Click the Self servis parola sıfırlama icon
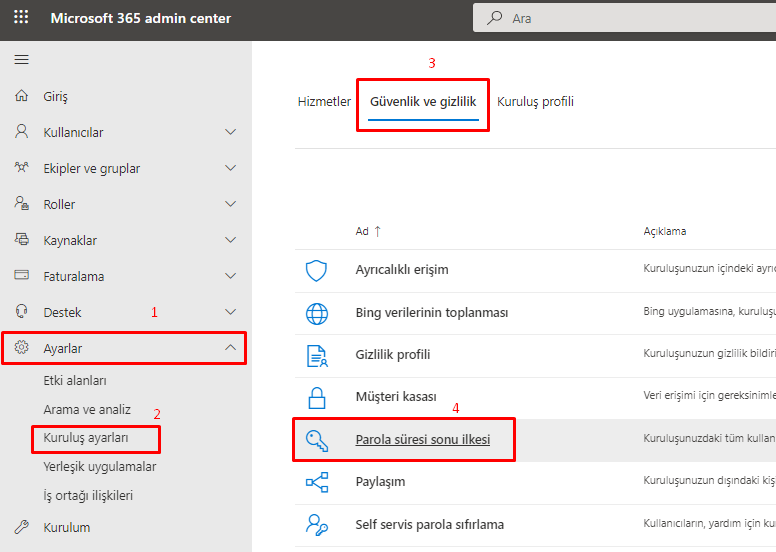Viewport: 776px width, 552px height. point(316,524)
